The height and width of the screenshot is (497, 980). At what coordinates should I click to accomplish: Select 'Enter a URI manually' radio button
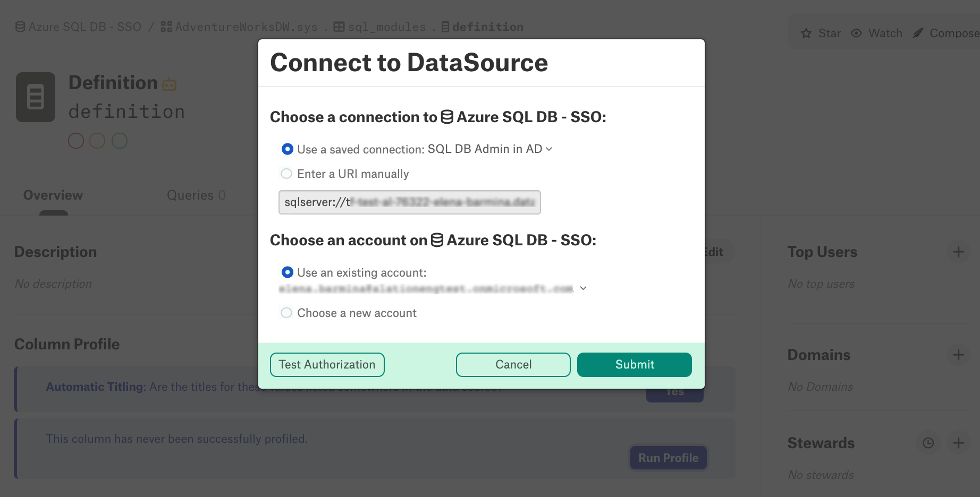coord(286,174)
